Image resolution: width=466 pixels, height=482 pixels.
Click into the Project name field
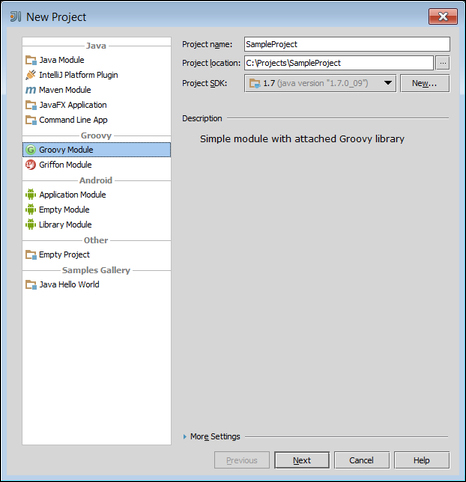point(347,44)
